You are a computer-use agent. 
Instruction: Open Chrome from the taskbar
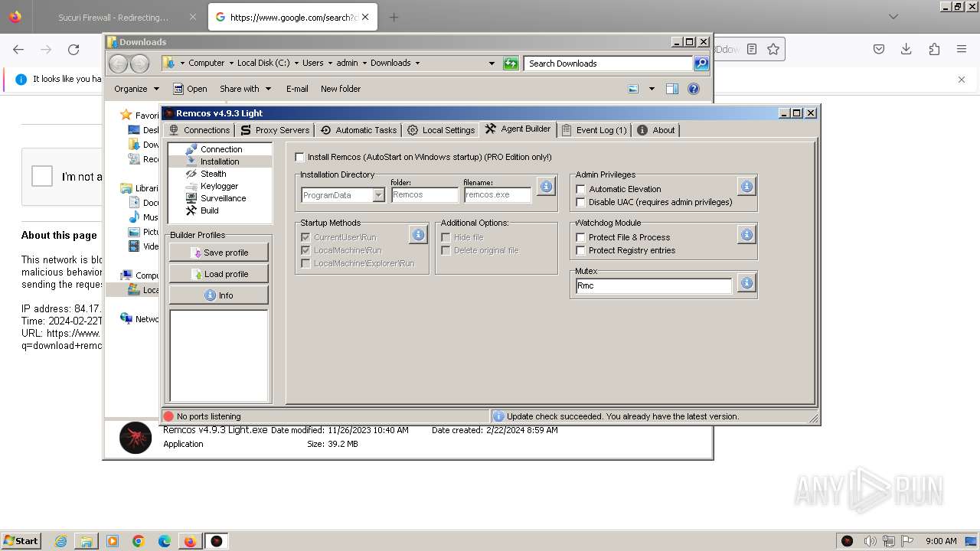[x=138, y=541]
